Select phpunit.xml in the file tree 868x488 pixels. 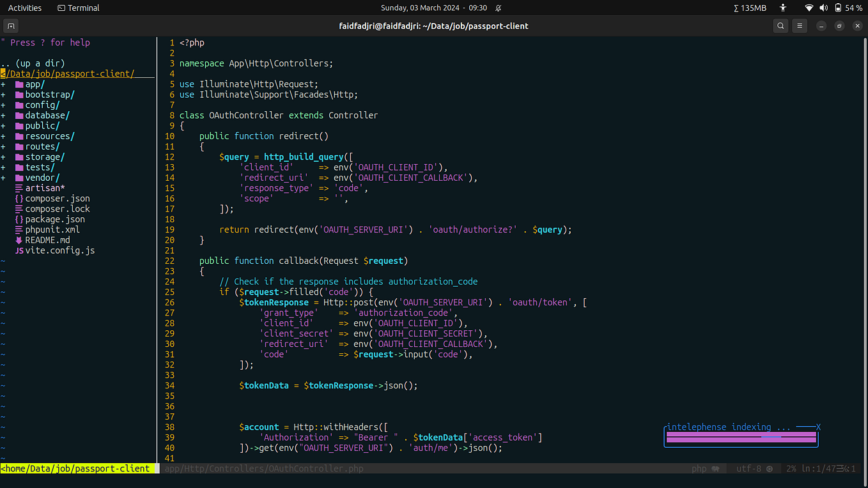[x=52, y=229]
